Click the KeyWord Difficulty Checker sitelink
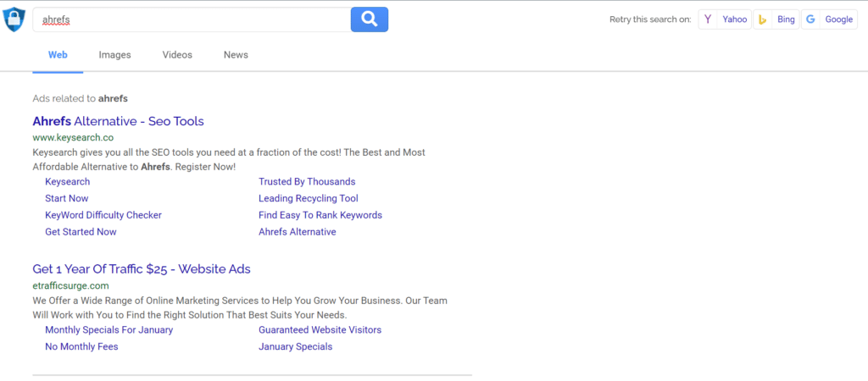This screenshot has width=868, height=381. point(103,215)
